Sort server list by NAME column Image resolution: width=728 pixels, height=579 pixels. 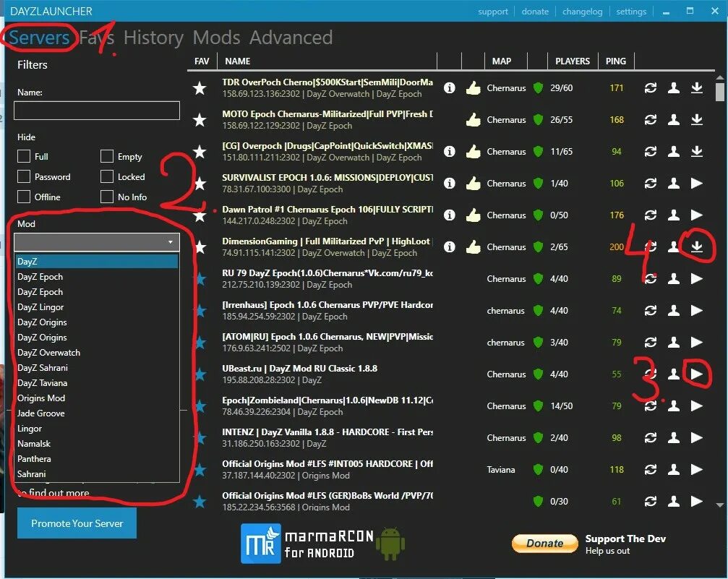click(238, 61)
